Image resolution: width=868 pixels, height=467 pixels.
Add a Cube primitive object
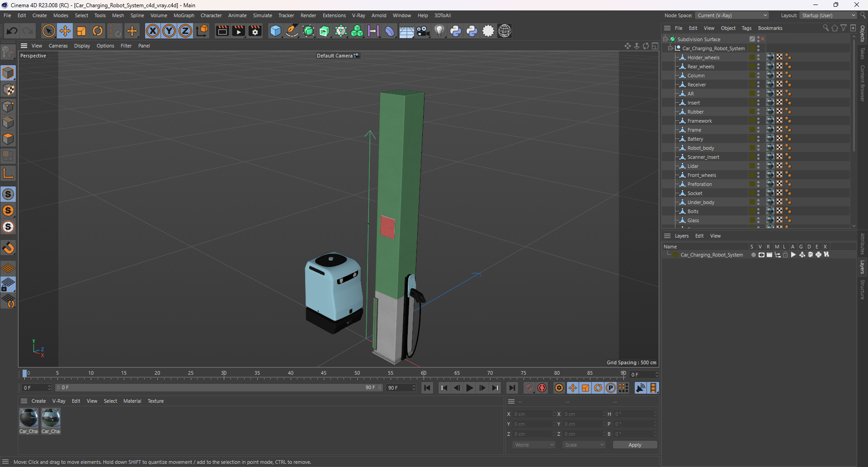coord(275,31)
